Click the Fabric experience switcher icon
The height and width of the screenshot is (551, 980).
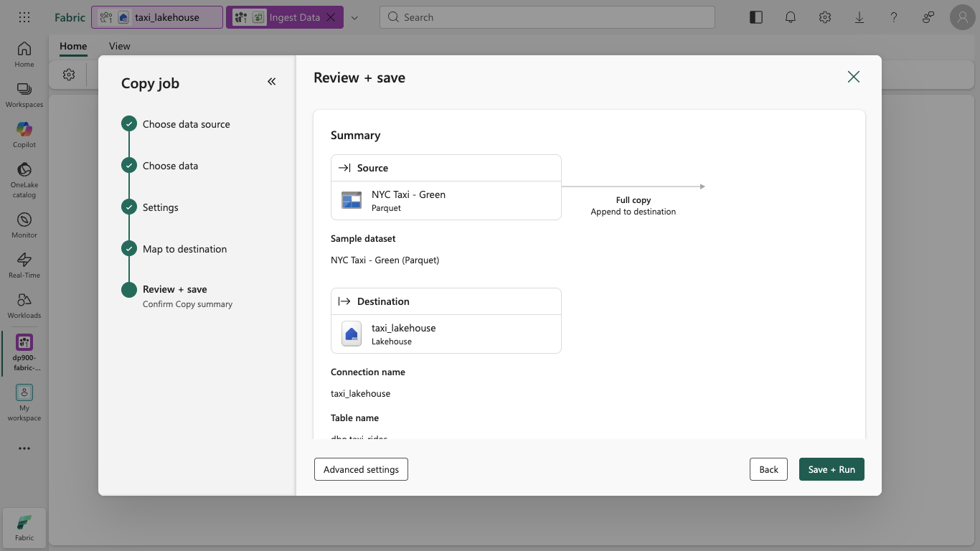(24, 527)
